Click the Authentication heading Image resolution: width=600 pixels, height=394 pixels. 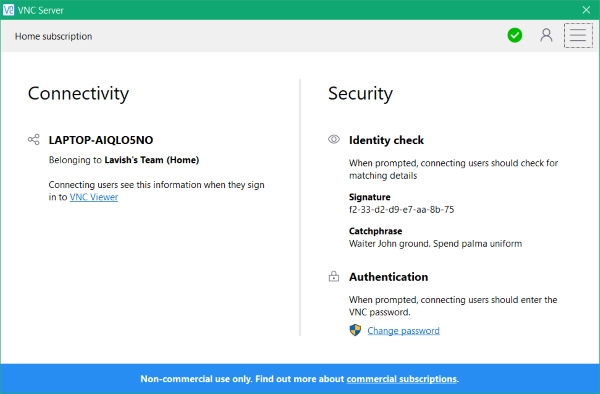pyautogui.click(x=388, y=277)
